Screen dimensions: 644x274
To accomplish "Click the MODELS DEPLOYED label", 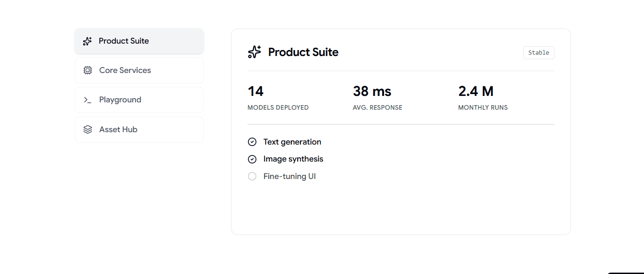I will coord(278,108).
